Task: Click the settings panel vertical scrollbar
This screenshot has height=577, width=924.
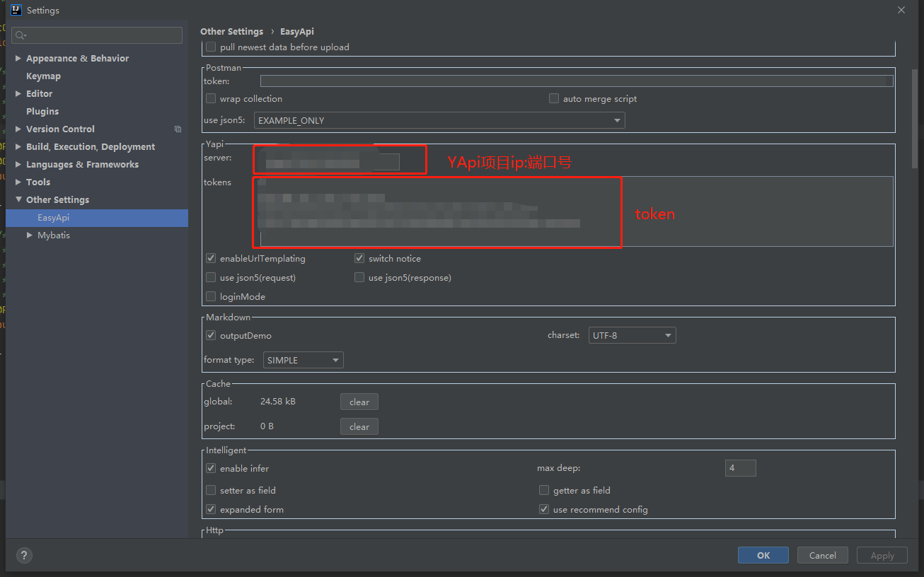Action: click(915, 118)
